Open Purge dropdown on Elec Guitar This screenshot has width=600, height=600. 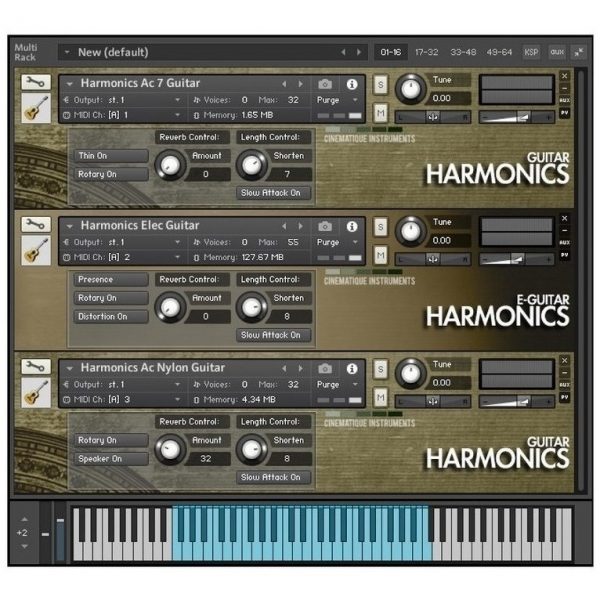coord(338,242)
